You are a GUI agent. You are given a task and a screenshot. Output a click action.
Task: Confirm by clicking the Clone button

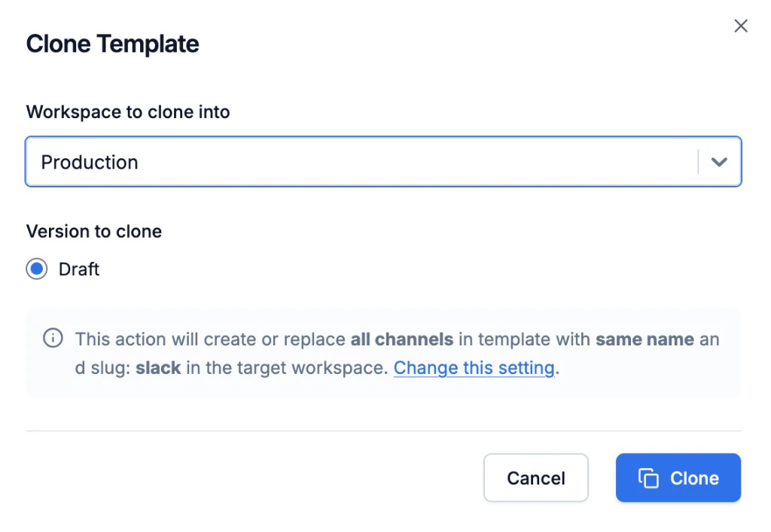[678, 478]
